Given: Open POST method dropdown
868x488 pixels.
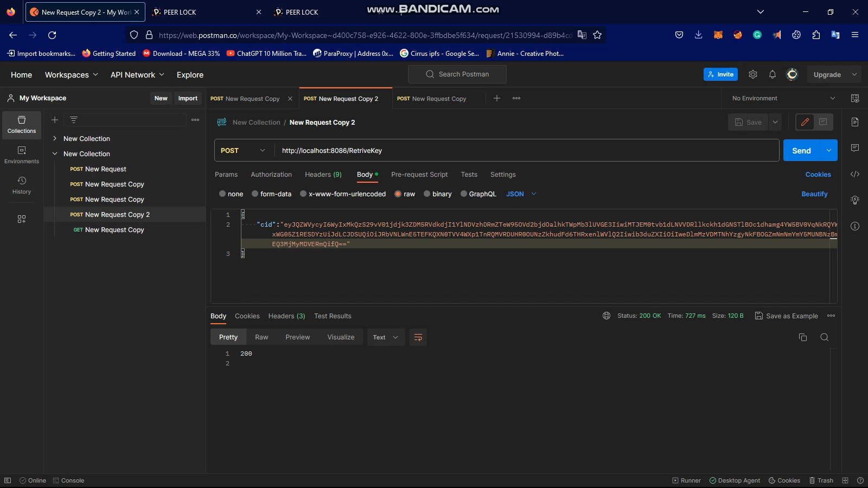Looking at the screenshot, I should coord(244,150).
